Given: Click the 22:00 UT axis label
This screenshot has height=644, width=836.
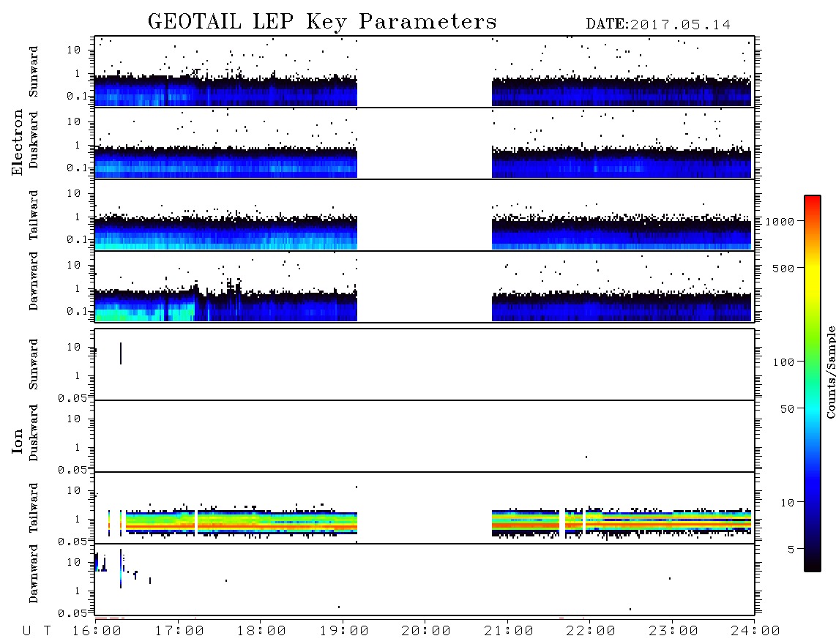Looking at the screenshot, I should pyautogui.click(x=591, y=632).
